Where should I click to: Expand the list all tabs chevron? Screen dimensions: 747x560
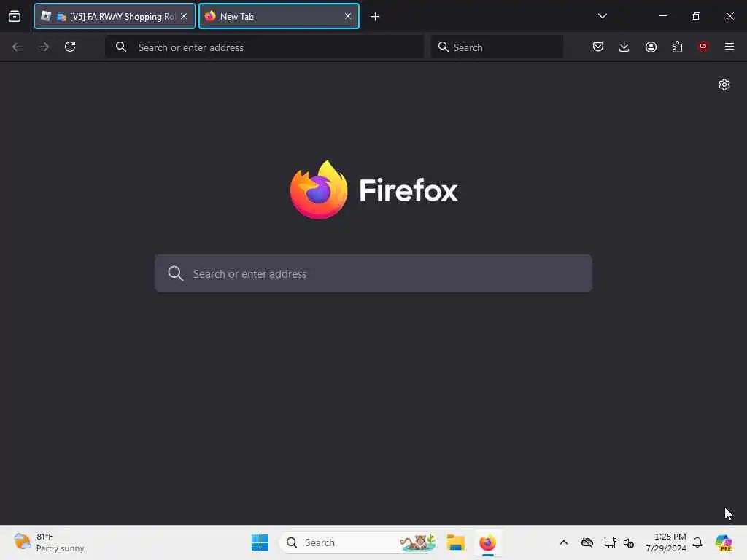click(x=602, y=16)
